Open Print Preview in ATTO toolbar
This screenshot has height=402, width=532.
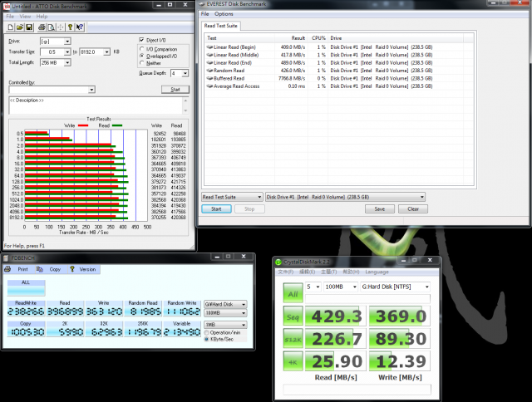51,27
